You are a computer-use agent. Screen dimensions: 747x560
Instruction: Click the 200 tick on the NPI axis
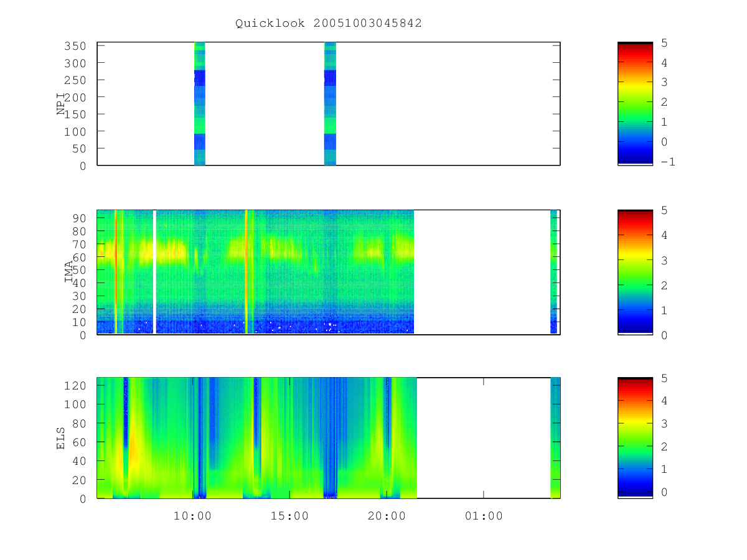coord(75,97)
